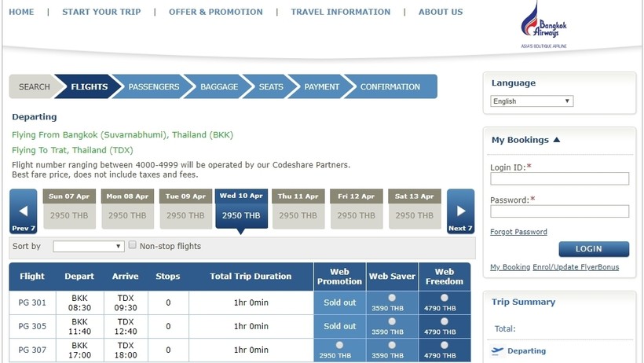The image size is (644, 363).
Task: Open Travel Information menu
Action: point(340,13)
